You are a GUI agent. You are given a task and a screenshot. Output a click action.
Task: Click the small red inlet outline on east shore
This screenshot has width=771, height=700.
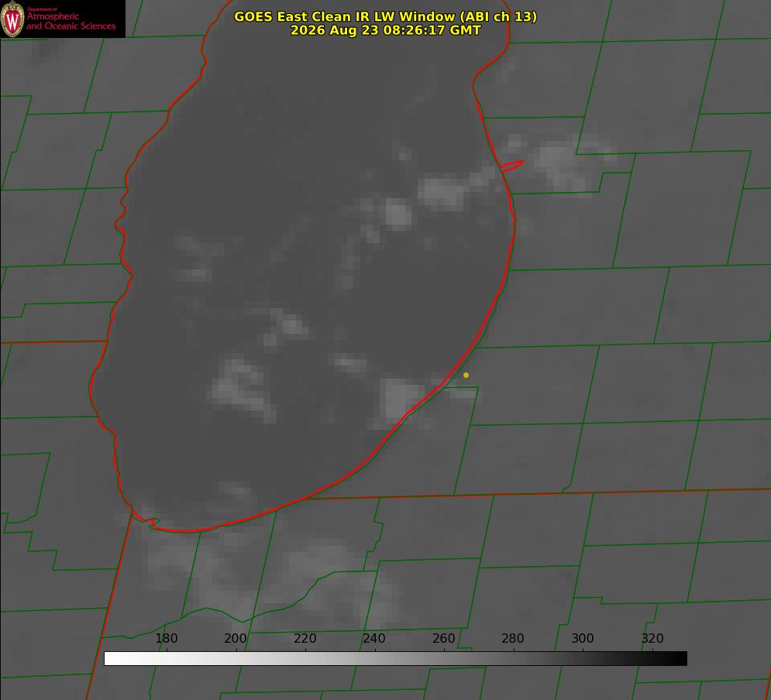pyautogui.click(x=511, y=166)
